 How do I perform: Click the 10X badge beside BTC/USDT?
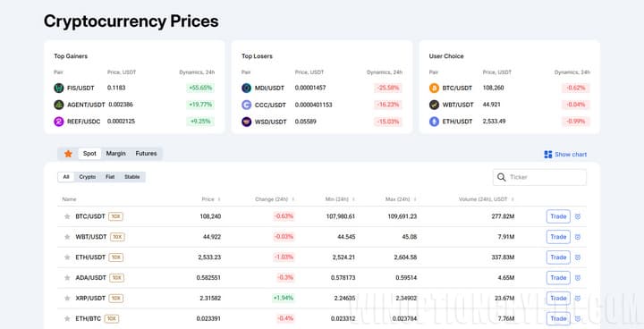(x=115, y=216)
